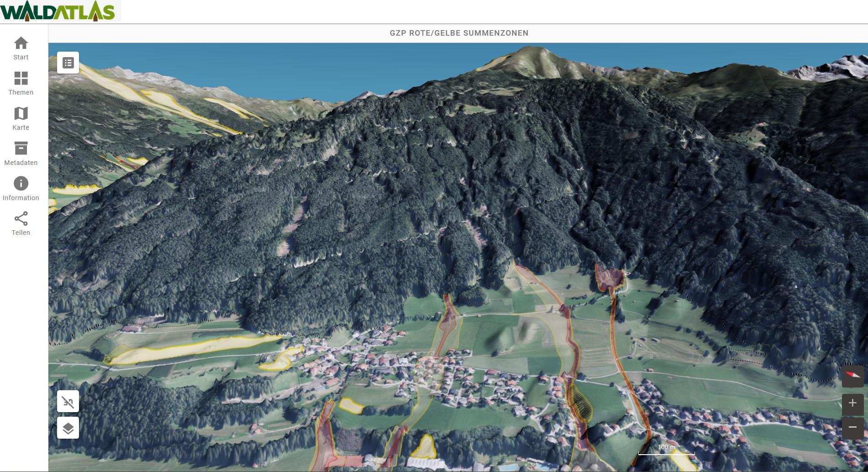The image size is (868, 472).
Task: Share the map via Teilen
Action: pos(21,224)
